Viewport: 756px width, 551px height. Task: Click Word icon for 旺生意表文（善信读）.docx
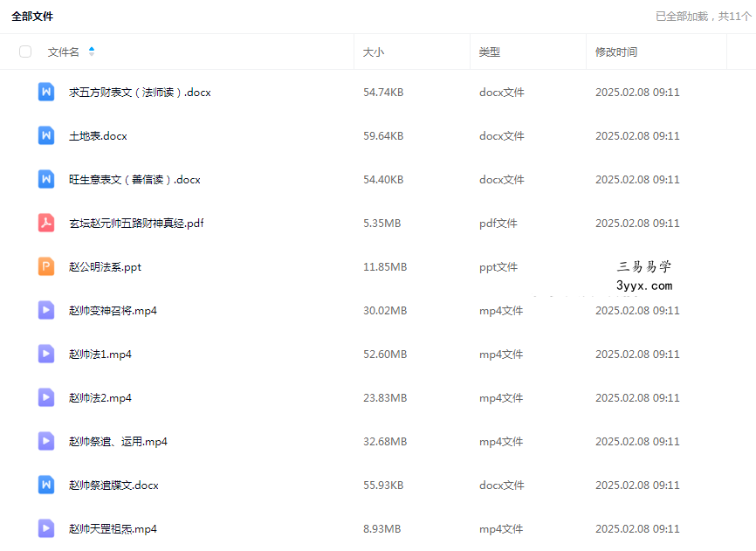46,179
